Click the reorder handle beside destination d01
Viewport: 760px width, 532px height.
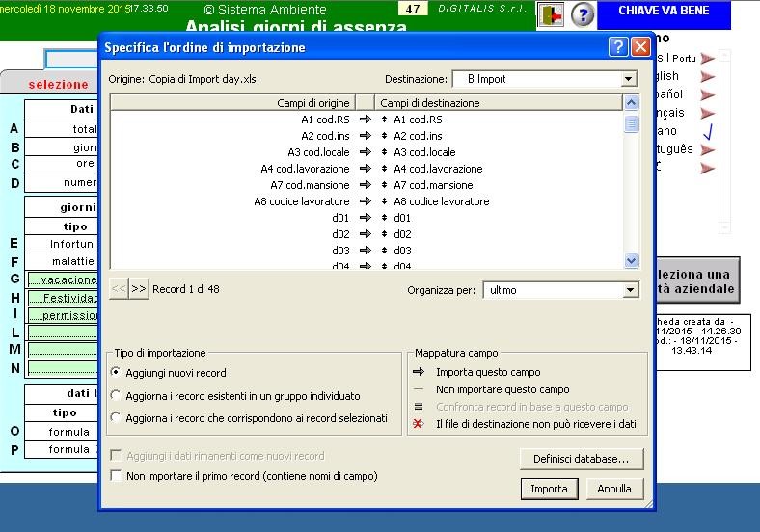385,218
